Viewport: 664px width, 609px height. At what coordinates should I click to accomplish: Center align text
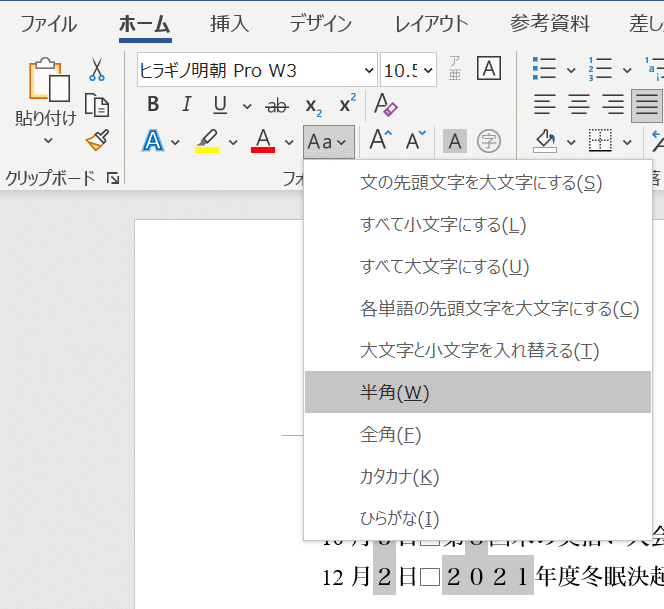tap(578, 105)
